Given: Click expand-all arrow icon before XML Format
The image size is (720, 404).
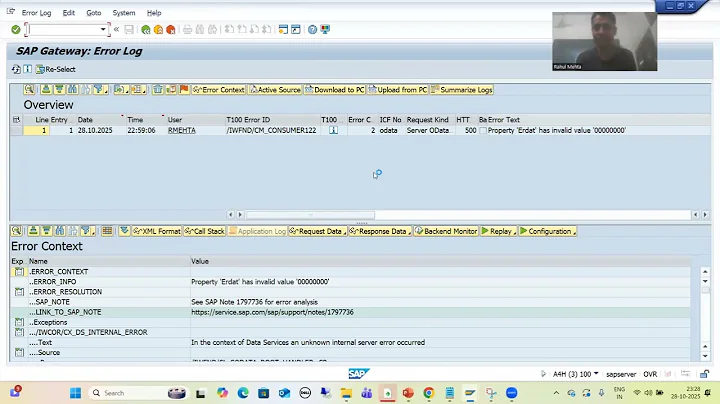Looking at the screenshot, I should pyautogui.click(x=124, y=231).
